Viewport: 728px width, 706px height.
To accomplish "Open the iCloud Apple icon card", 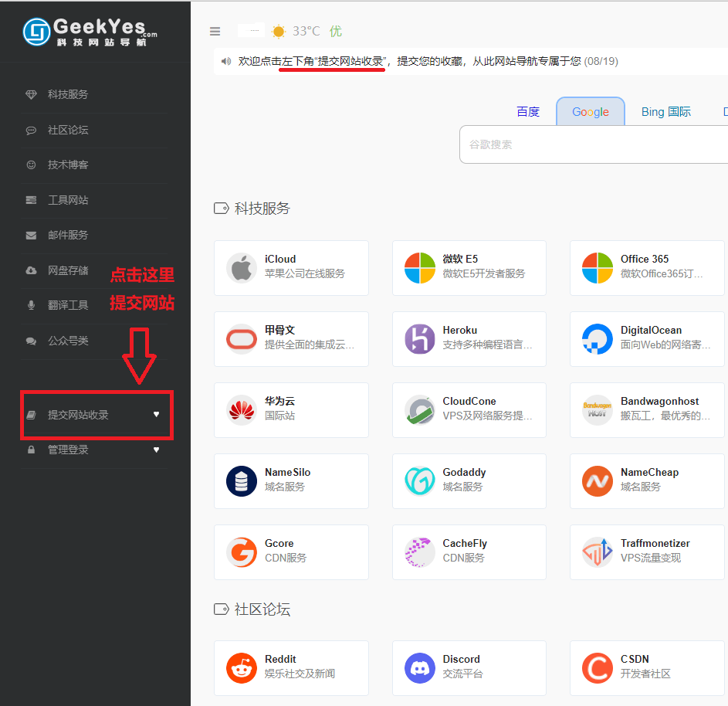I will 242,268.
